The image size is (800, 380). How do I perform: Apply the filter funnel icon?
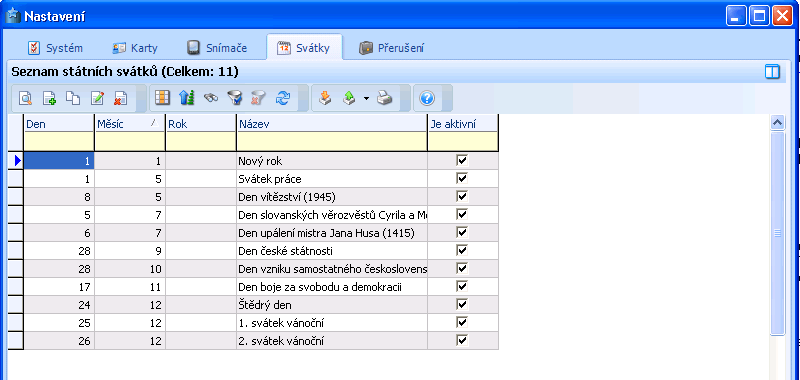tap(235, 98)
